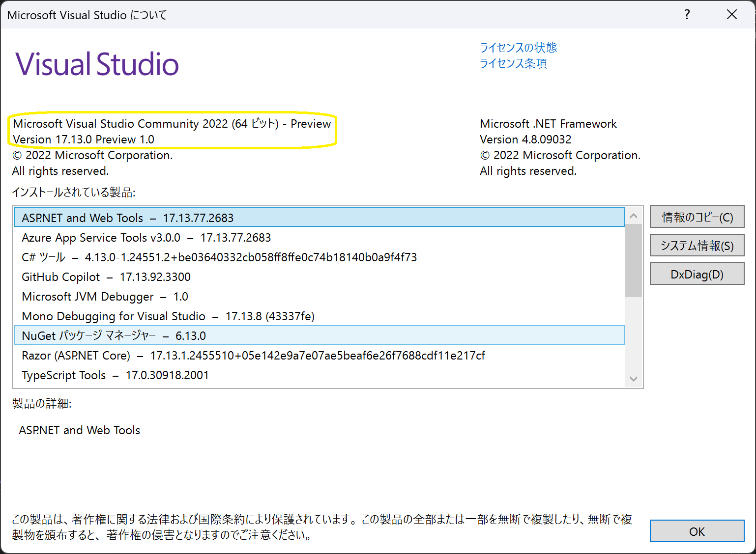Open システム情報(S)
Viewport: 756px width, 554px height.
pyautogui.click(x=697, y=246)
